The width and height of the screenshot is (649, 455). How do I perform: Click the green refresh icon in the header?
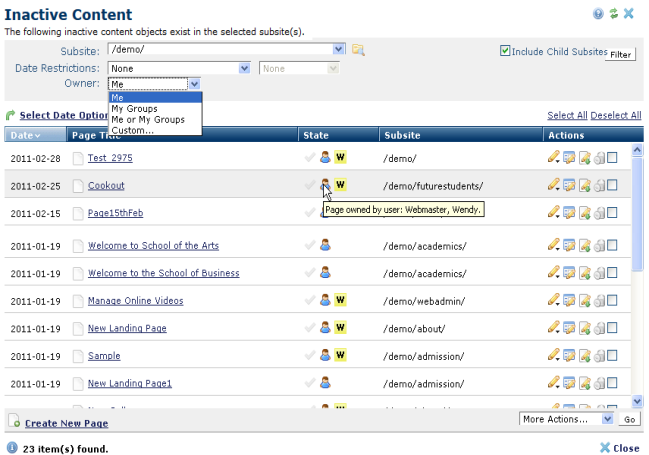pyautogui.click(x=613, y=14)
